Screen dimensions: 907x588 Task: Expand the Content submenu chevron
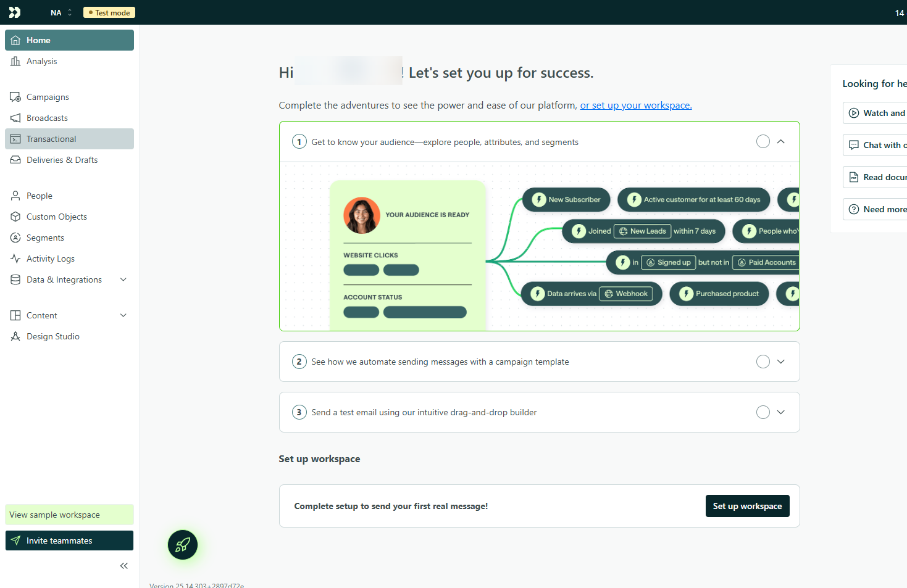(x=123, y=315)
